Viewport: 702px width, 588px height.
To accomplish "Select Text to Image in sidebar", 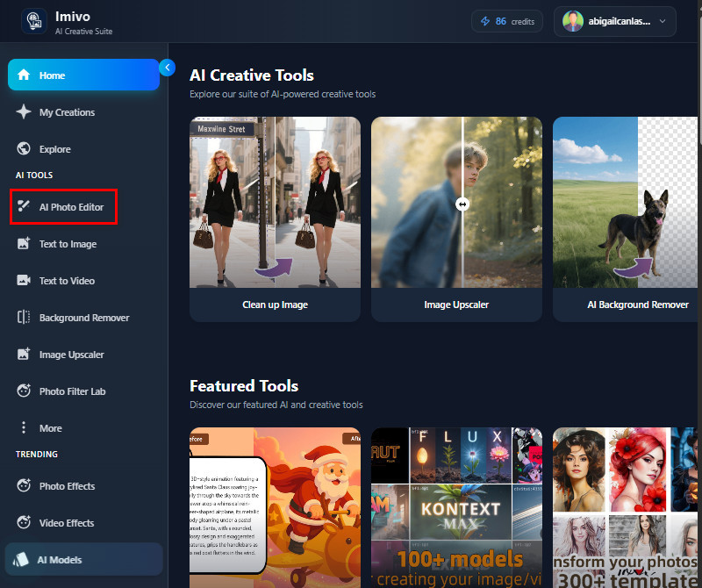I will pyautogui.click(x=83, y=244).
